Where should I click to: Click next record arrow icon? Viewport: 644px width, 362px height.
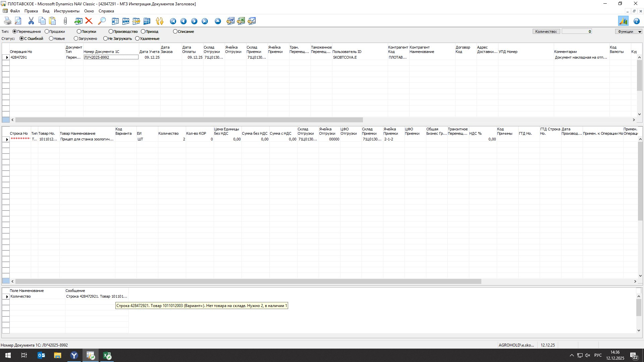pos(194,21)
